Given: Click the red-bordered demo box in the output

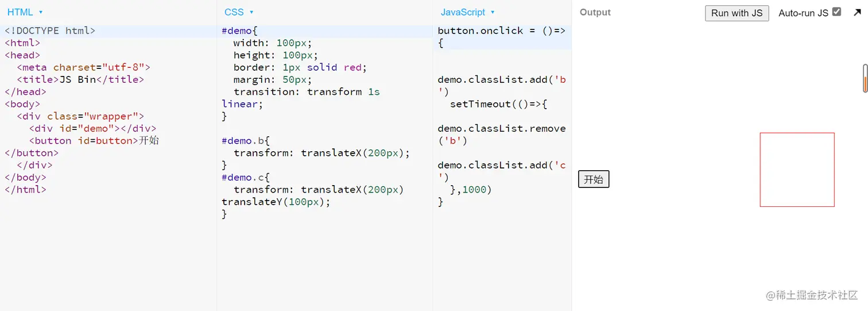Looking at the screenshot, I should pos(797,170).
